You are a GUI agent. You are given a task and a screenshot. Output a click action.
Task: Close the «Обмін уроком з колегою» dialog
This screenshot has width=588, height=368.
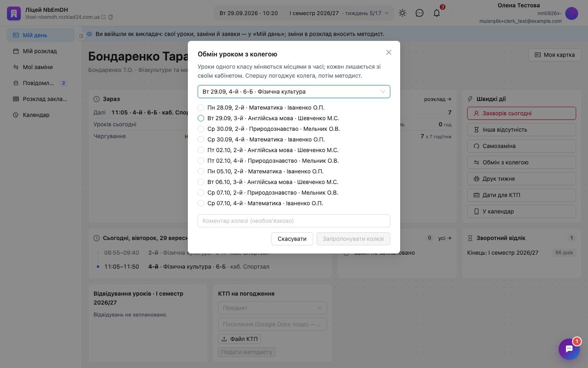coord(389,52)
